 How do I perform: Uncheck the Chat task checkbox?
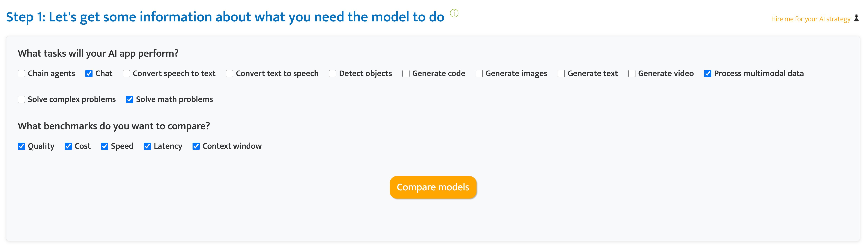(89, 73)
